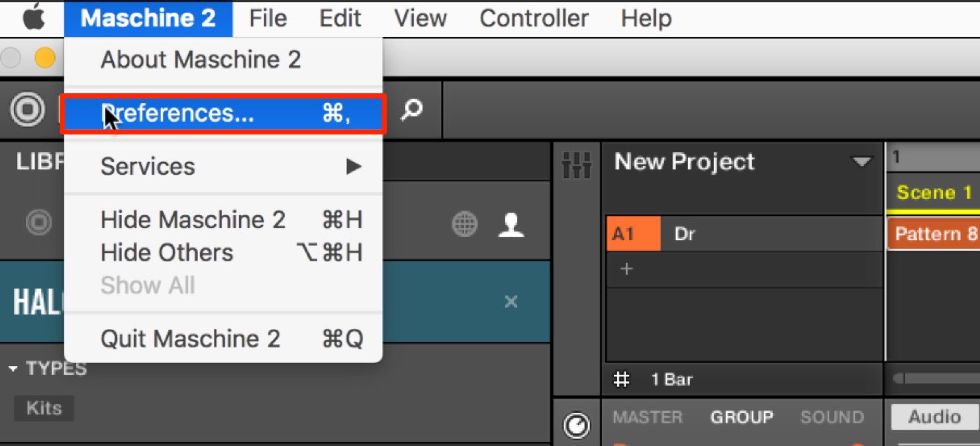Select the Kits type tag
Image resolution: width=980 pixels, height=446 pixels.
click(44, 408)
